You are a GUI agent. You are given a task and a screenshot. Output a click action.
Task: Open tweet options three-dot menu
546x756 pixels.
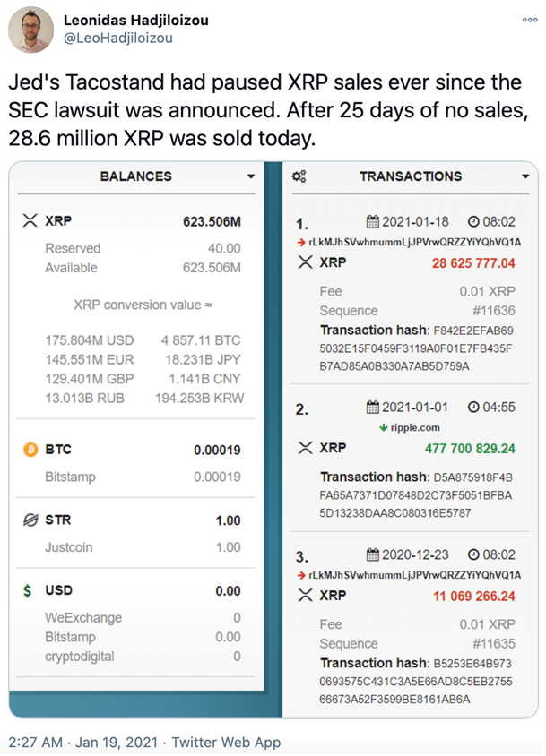click(530, 20)
